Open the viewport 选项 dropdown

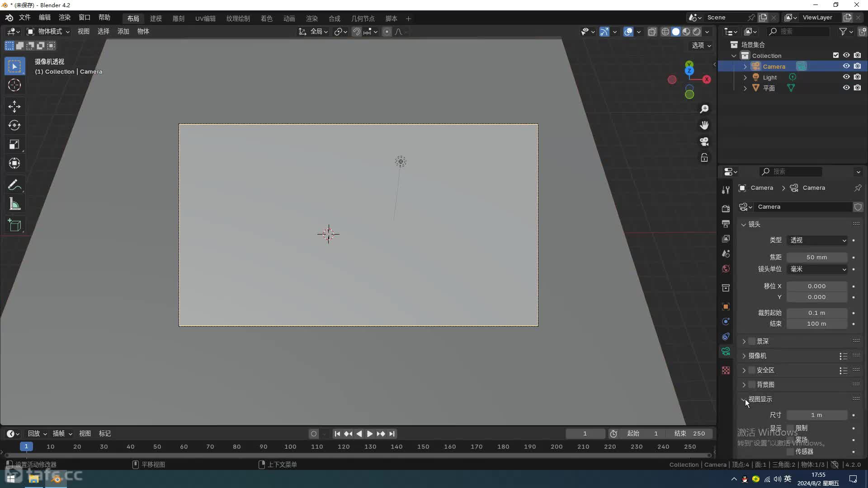coord(701,46)
